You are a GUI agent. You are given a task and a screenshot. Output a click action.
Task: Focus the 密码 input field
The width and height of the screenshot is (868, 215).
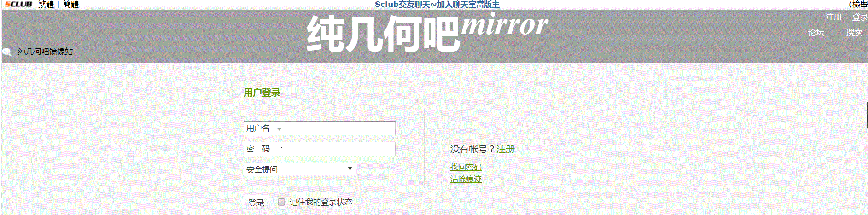click(x=338, y=149)
